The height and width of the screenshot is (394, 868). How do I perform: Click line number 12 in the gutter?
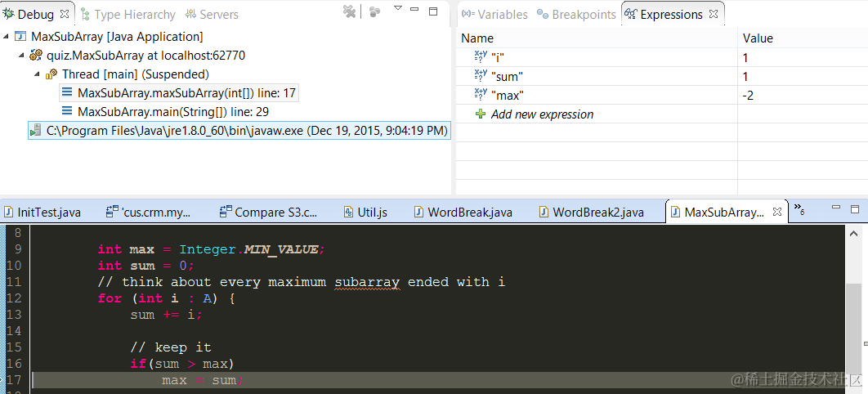[13, 298]
